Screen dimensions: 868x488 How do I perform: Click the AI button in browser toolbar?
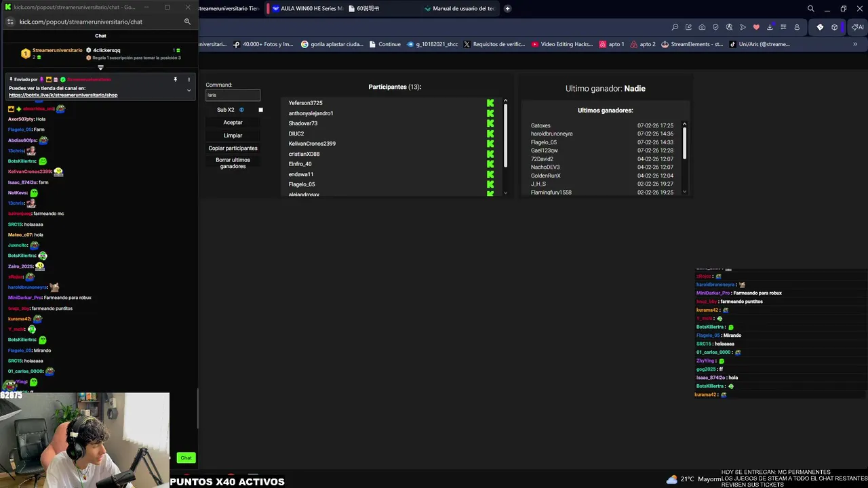pos(858,27)
